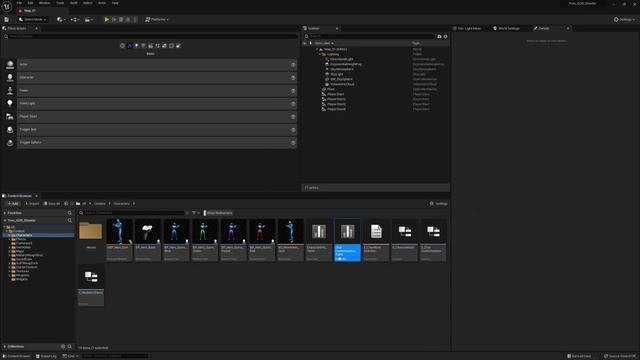The height and width of the screenshot is (360, 640).
Task: Open play options three-dot menu
Action: tap(135, 20)
